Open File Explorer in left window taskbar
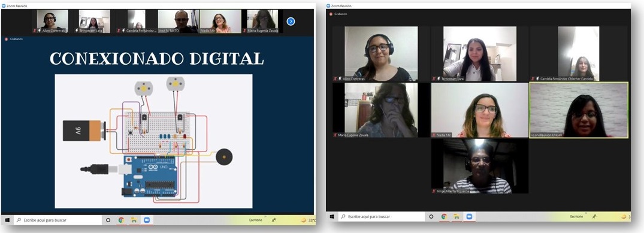The width and height of the screenshot is (644, 233). click(x=134, y=220)
